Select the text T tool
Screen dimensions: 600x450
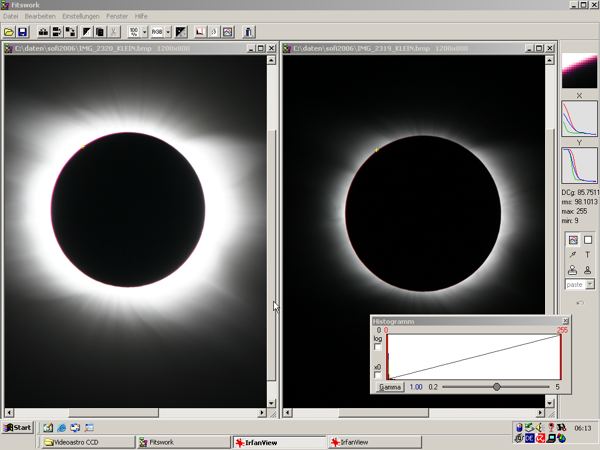click(x=588, y=255)
